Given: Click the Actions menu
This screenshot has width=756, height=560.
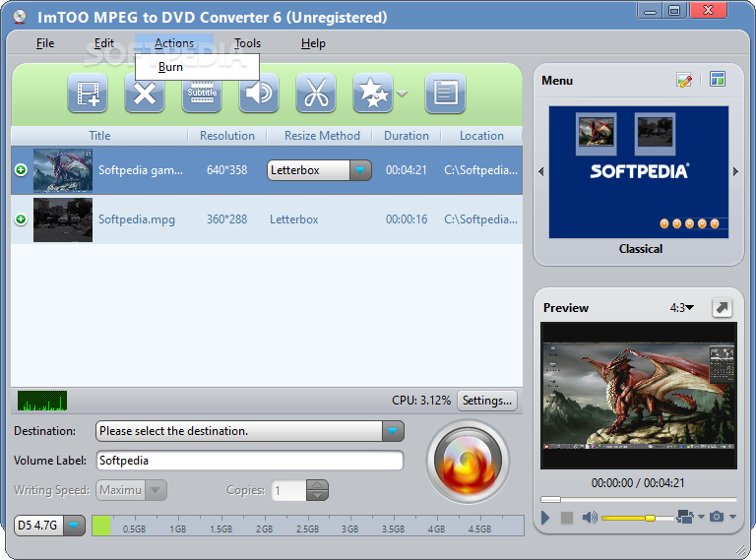Looking at the screenshot, I should 174,43.
